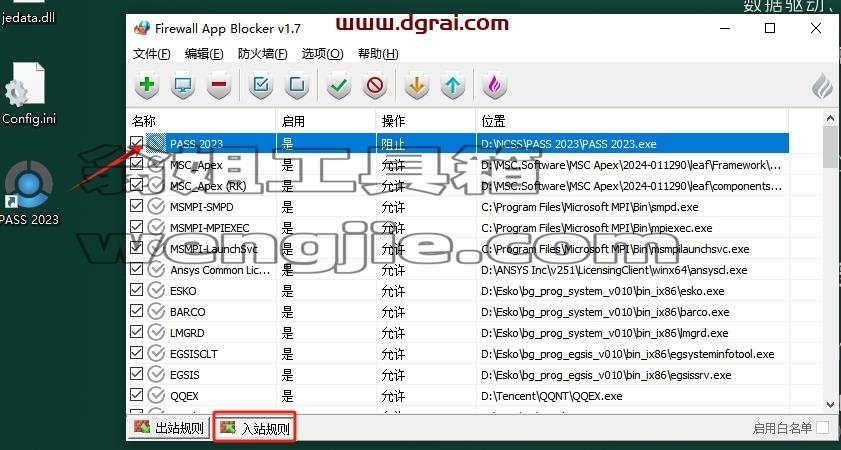841x450 pixels.
Task: Toggle the MSMPI-MPIEXEC rule checkbox
Action: coord(137,227)
